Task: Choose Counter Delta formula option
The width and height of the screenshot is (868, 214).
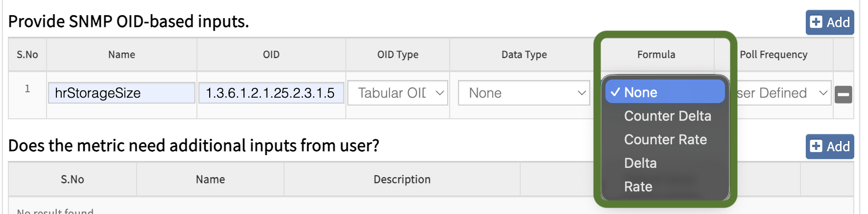Action: click(x=667, y=116)
